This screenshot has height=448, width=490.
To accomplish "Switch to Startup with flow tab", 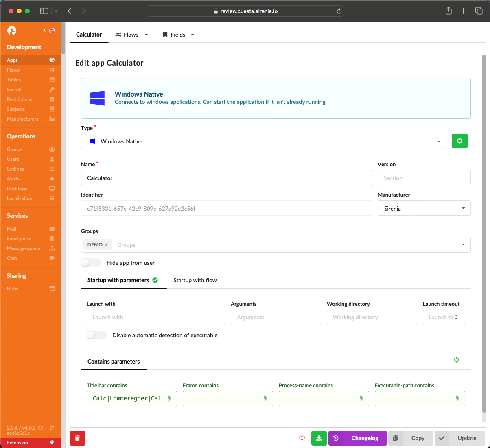I will [195, 280].
